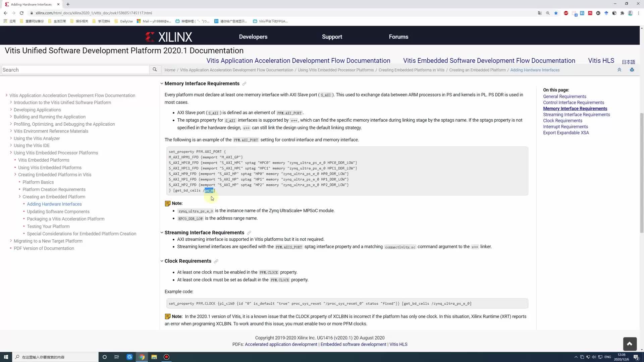The width and height of the screenshot is (644, 362).
Task: Expand Building and Running the Application node
Action: (11, 117)
